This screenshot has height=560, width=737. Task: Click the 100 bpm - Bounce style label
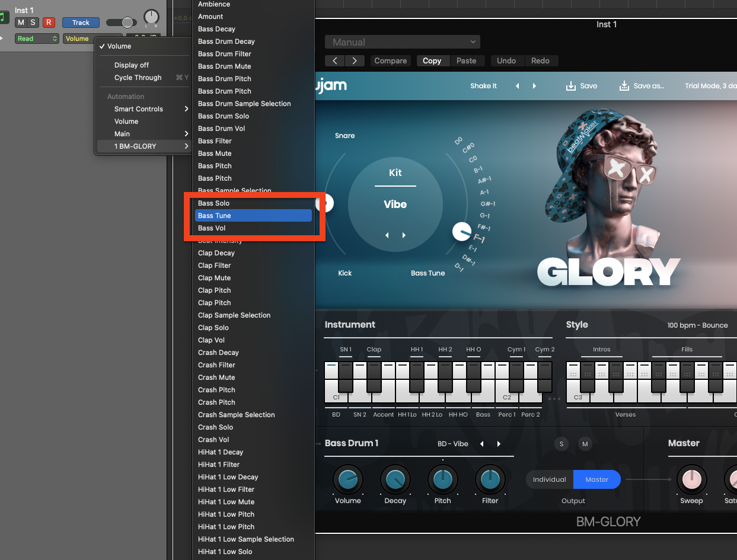[x=697, y=325]
